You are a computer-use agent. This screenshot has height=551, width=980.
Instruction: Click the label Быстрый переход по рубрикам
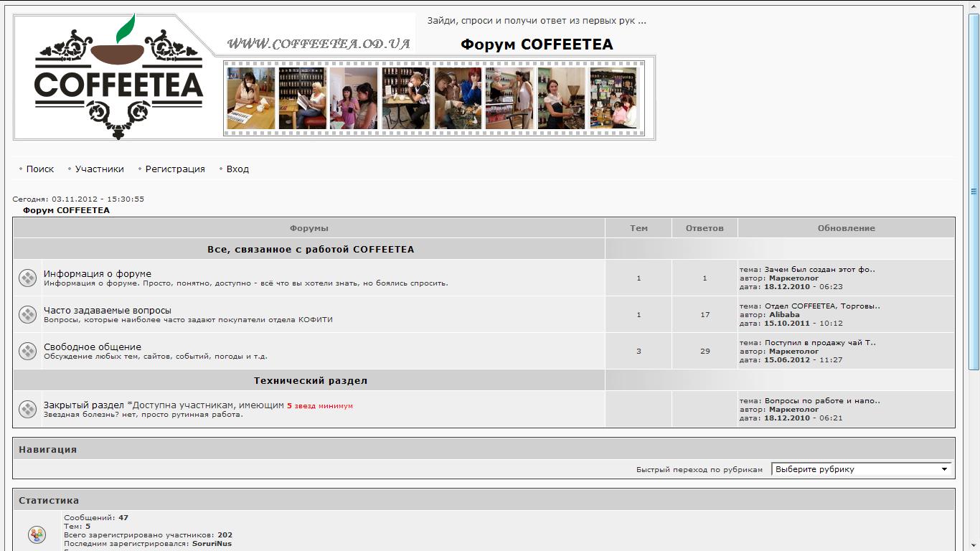click(x=699, y=470)
